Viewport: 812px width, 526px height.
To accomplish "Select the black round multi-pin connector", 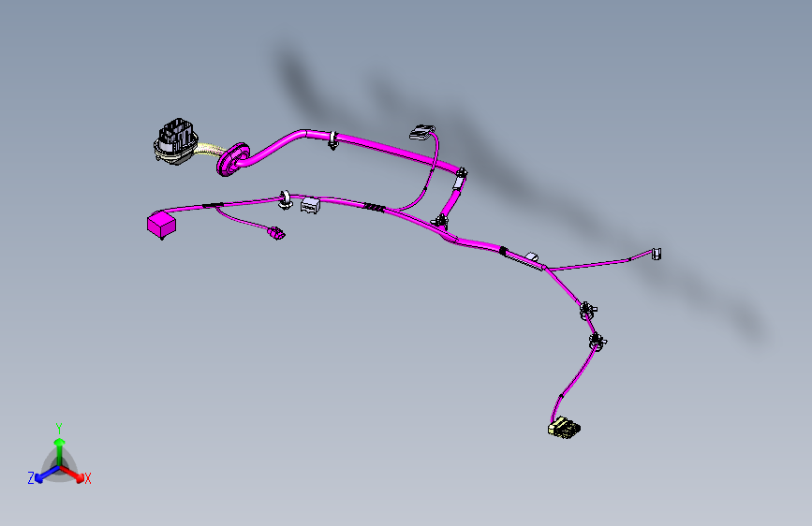I will [x=176, y=141].
